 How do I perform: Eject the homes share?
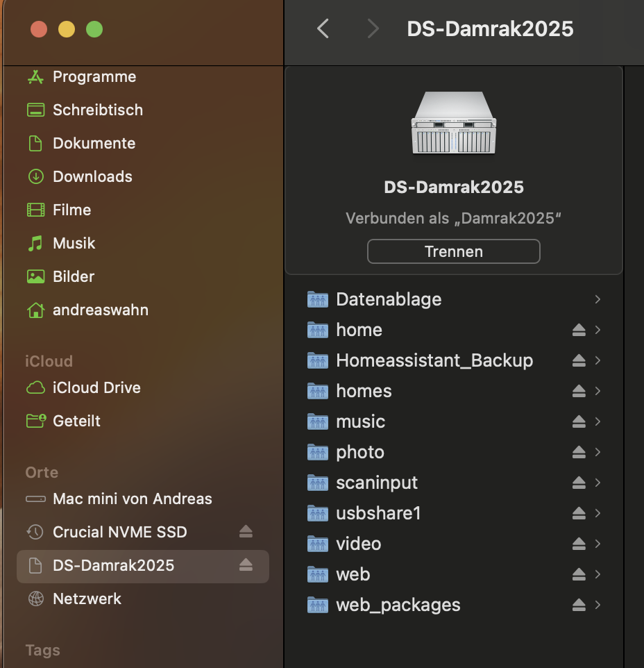click(x=579, y=391)
